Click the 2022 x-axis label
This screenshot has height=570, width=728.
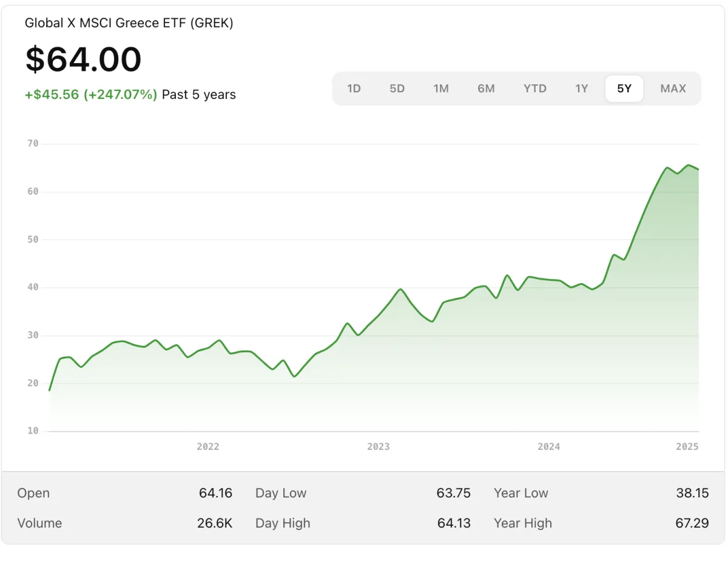(208, 446)
